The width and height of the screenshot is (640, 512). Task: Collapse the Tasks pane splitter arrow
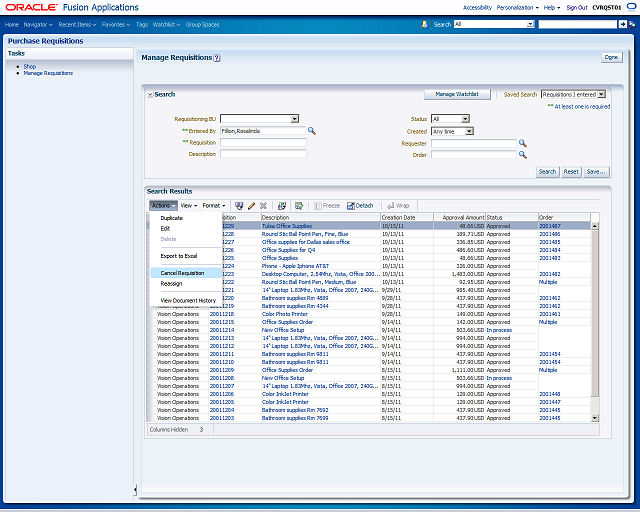pyautogui.click(x=135, y=490)
